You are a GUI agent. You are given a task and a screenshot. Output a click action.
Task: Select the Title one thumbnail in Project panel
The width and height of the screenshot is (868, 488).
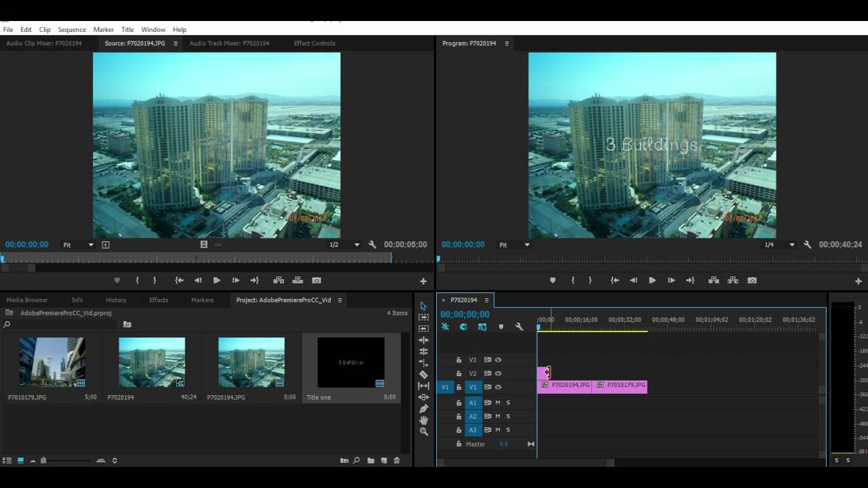[351, 363]
